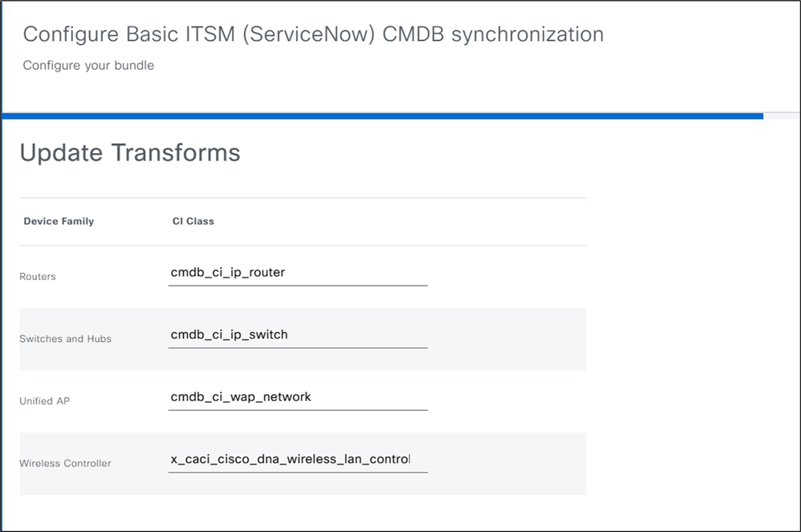Viewport: 801px width, 532px height.
Task: Select the Wireless Controller row label
Action: tap(65, 463)
